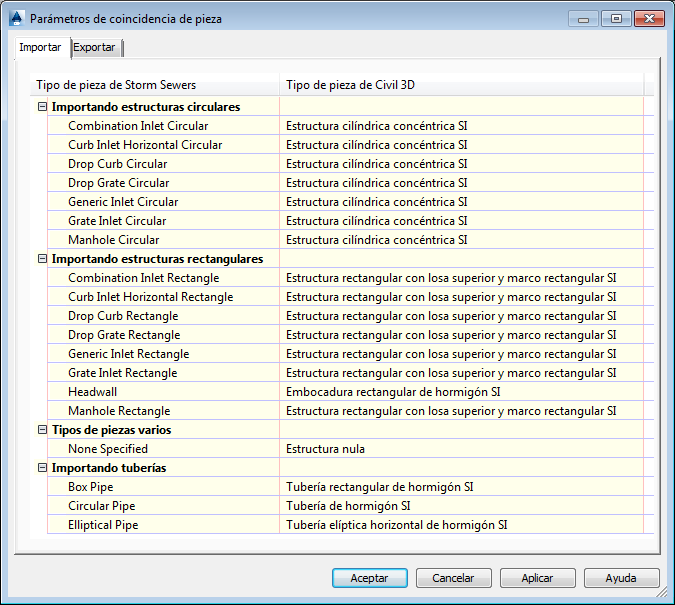Click the Cancelar button
The width and height of the screenshot is (675, 605).
[x=453, y=578]
